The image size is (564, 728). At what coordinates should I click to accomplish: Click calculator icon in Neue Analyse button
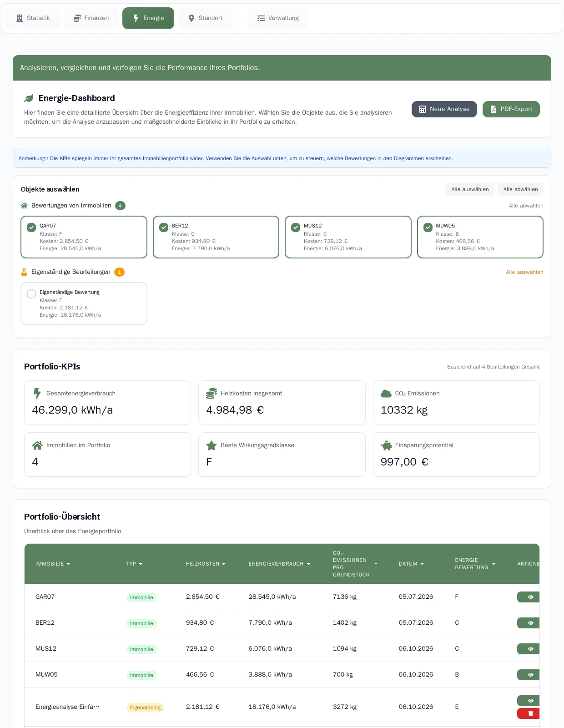[x=423, y=109]
